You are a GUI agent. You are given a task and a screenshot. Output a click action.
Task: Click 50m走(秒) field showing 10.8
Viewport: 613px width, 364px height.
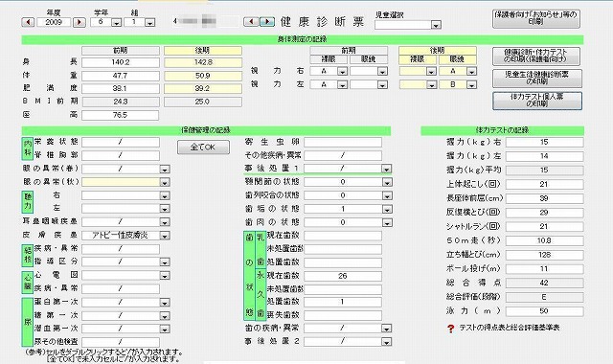(545, 240)
